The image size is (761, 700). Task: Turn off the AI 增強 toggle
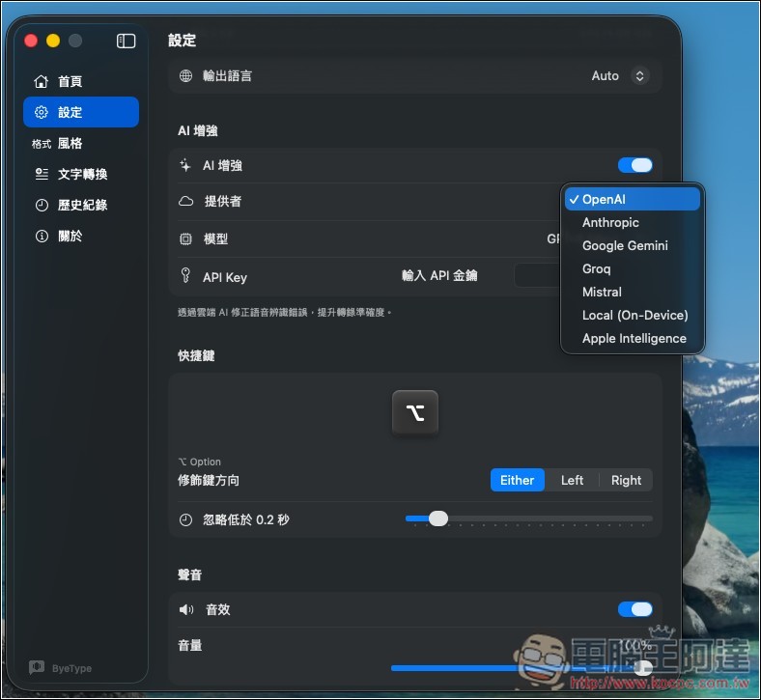coord(634,165)
